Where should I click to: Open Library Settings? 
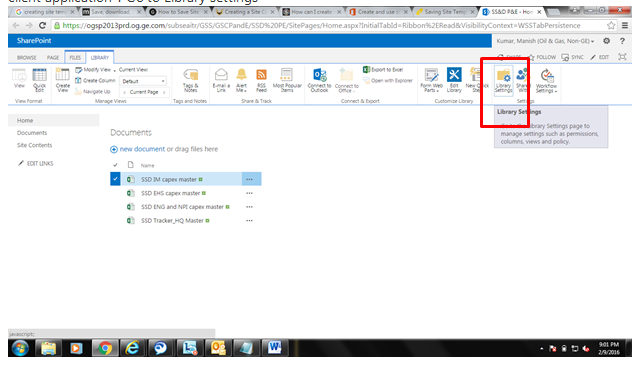coord(504,80)
